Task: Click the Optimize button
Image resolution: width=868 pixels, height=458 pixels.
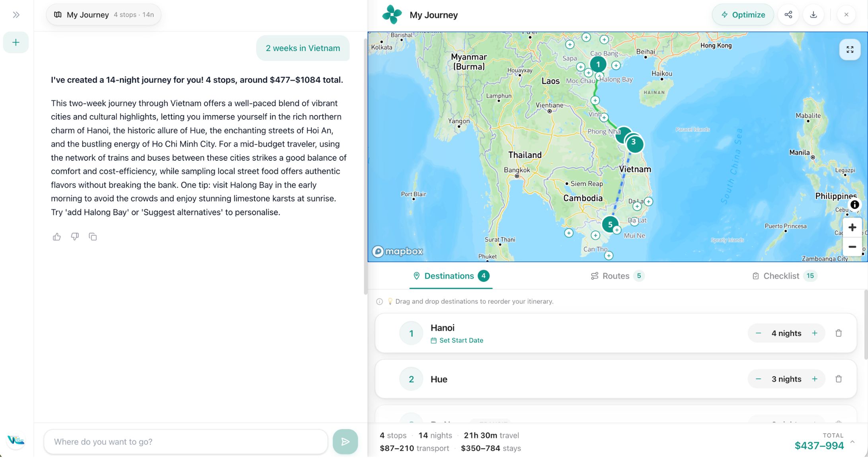Action: click(x=743, y=15)
